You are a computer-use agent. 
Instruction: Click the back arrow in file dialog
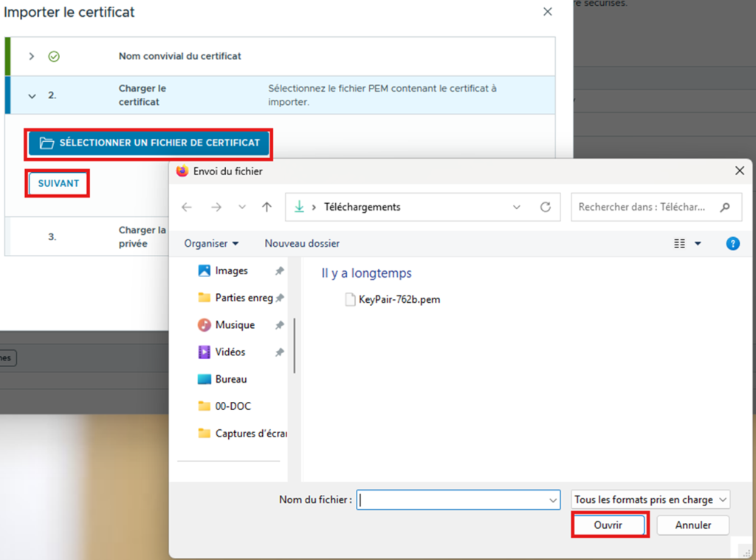187,208
